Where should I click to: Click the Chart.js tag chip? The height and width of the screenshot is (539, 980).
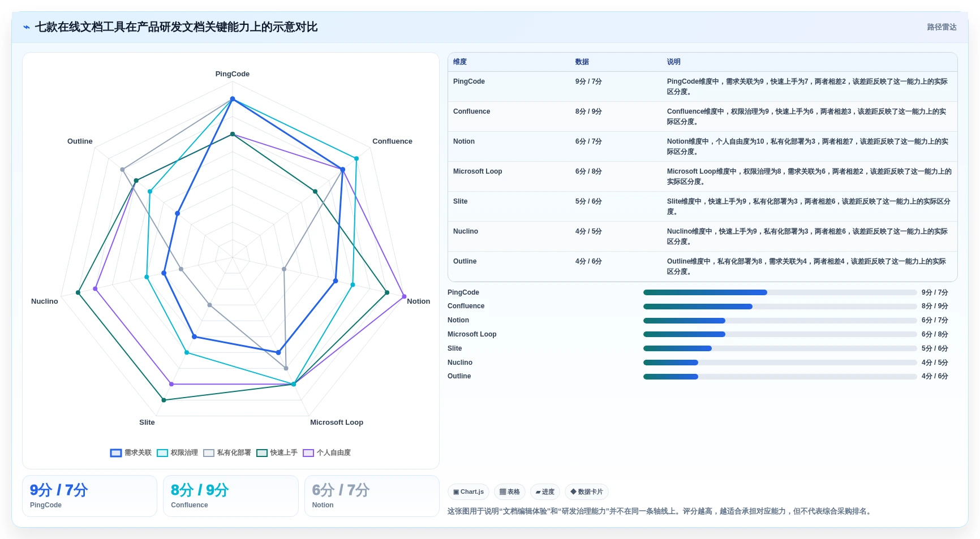tap(468, 491)
